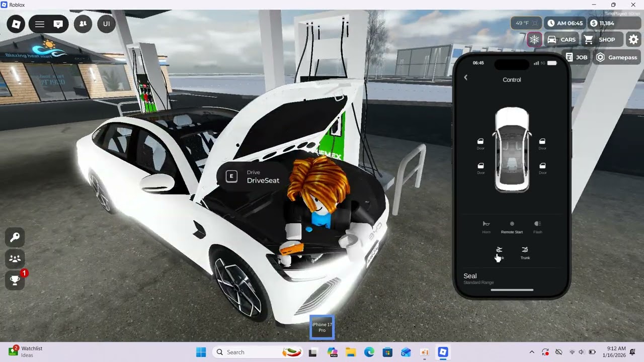Click the AM 06:45 game clock

point(565,23)
